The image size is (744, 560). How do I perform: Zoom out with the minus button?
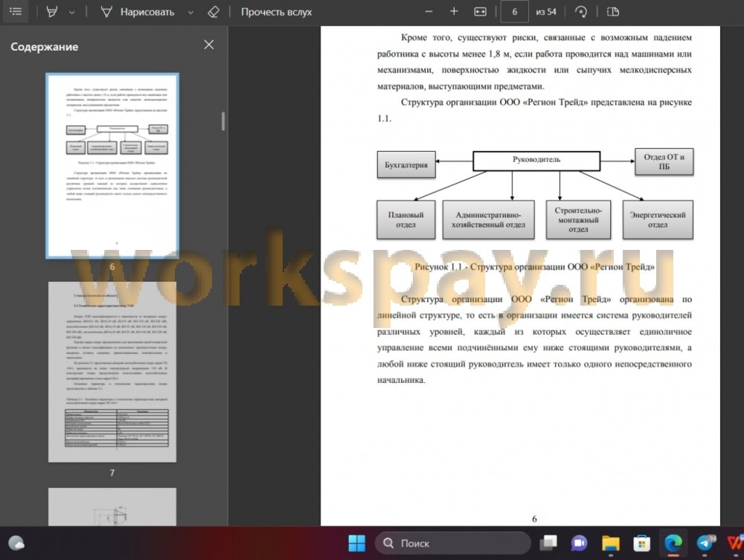429,12
